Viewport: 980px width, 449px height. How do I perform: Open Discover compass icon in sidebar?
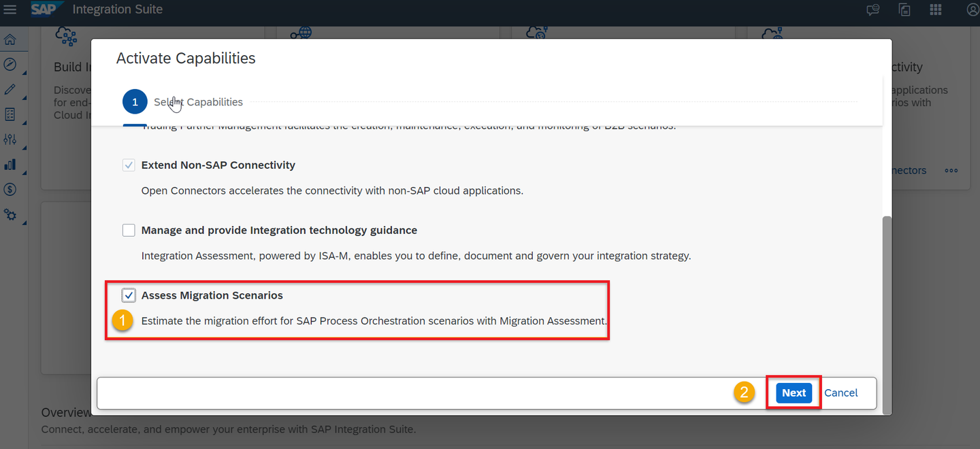coord(10,65)
